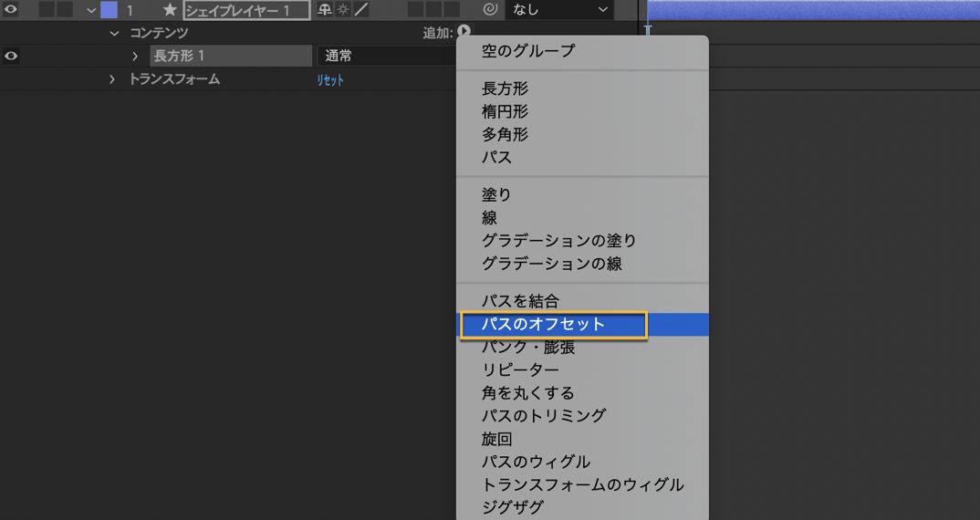
Task: Enable solo switch box for シェイプレイヤー 1
Action: coord(47,9)
